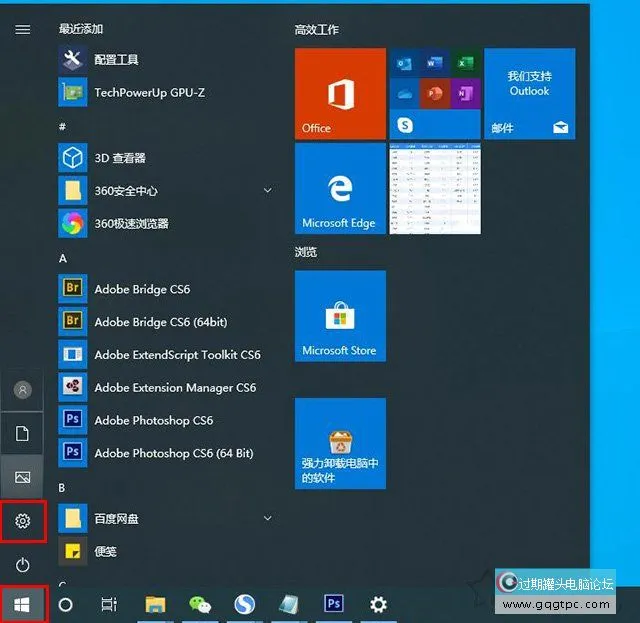
Task: Open the spreadsheet preview live tile
Action: click(435, 188)
